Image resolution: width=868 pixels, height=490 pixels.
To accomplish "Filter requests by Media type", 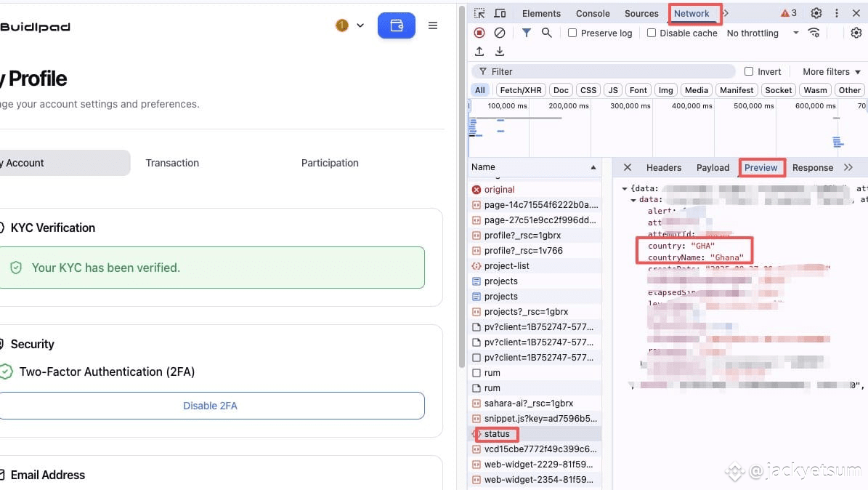I will pos(697,90).
